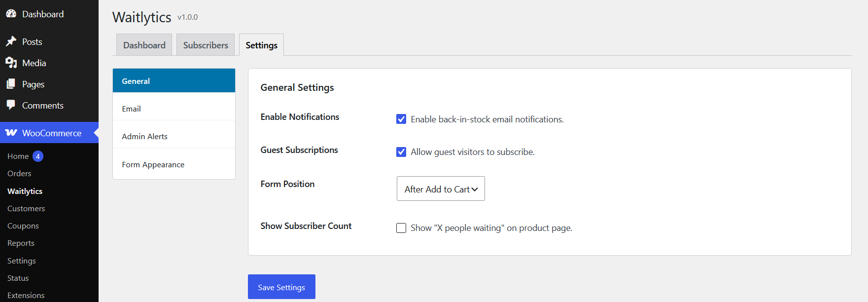Enable Show X people waiting checkbox
The height and width of the screenshot is (302, 868).
pyautogui.click(x=401, y=228)
